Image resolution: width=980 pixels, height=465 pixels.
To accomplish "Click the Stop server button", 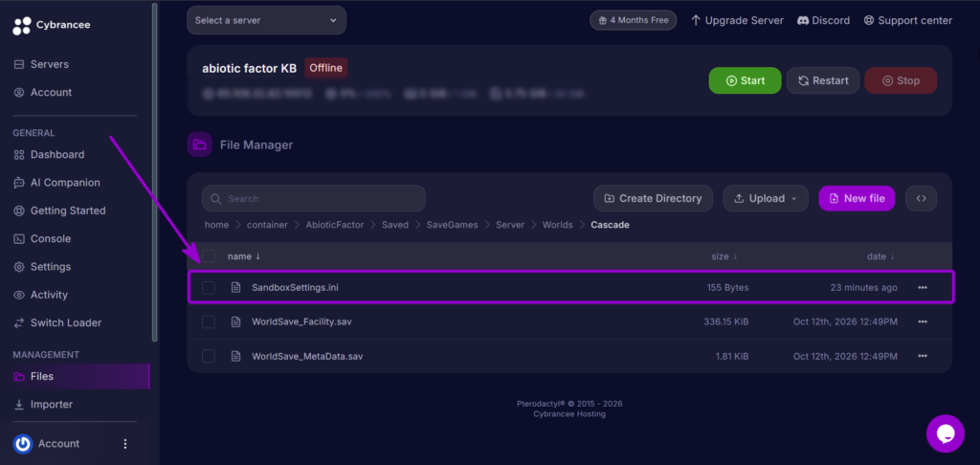I will pyautogui.click(x=901, y=80).
